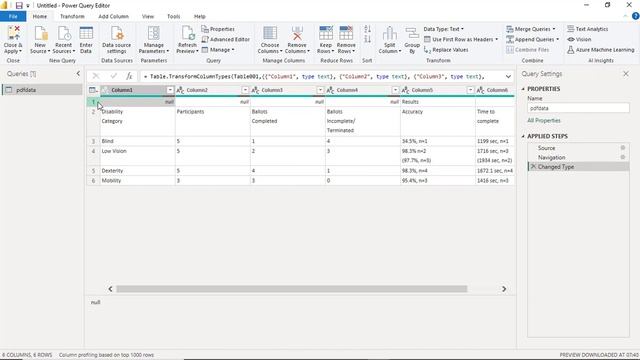
Task: Open the Data Type: Text dropdown
Action: 444,29
